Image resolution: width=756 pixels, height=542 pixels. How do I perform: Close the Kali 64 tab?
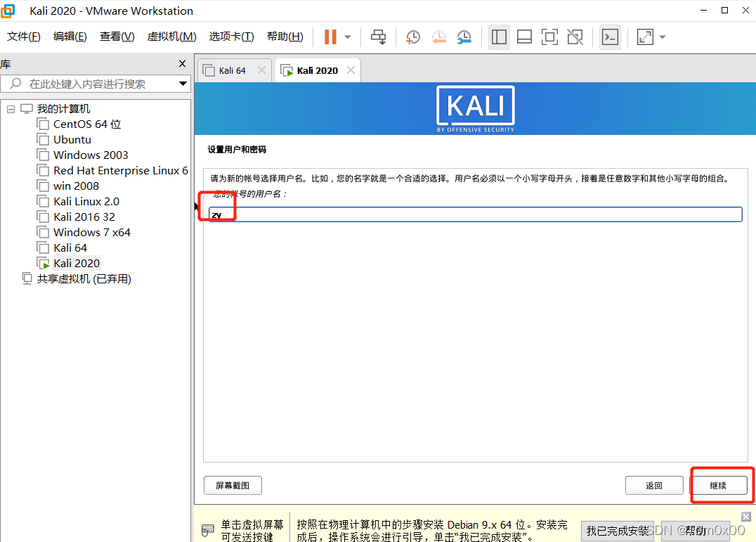261,70
